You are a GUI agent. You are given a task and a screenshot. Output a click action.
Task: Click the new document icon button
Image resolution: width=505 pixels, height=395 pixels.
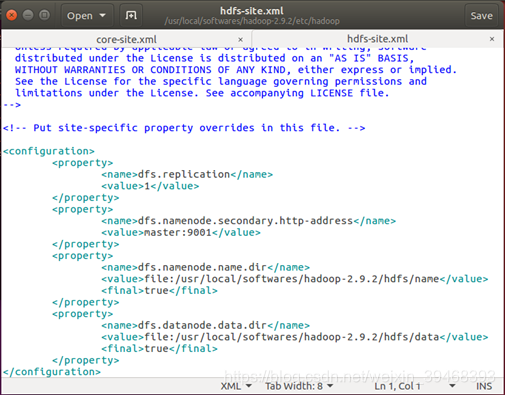[131, 15]
